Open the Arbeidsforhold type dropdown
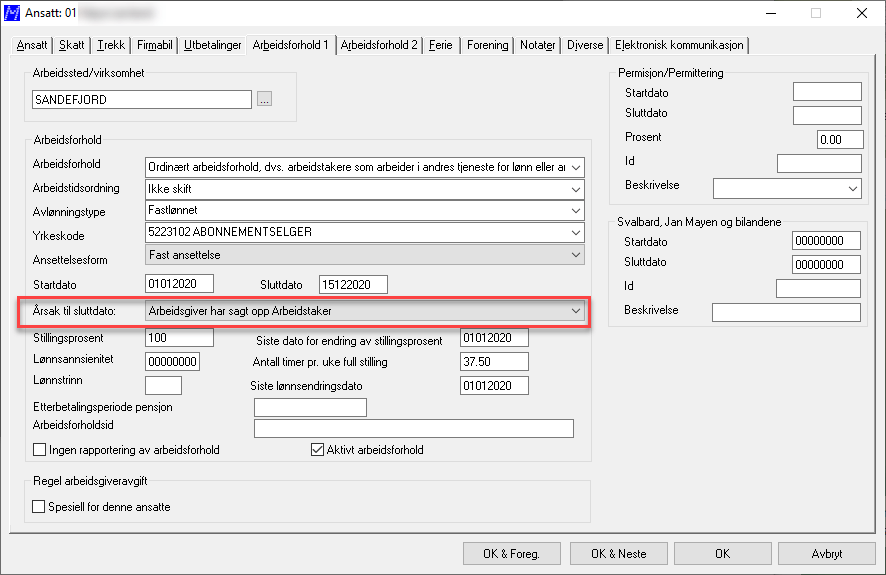Image resolution: width=886 pixels, height=575 pixels. pos(576,167)
